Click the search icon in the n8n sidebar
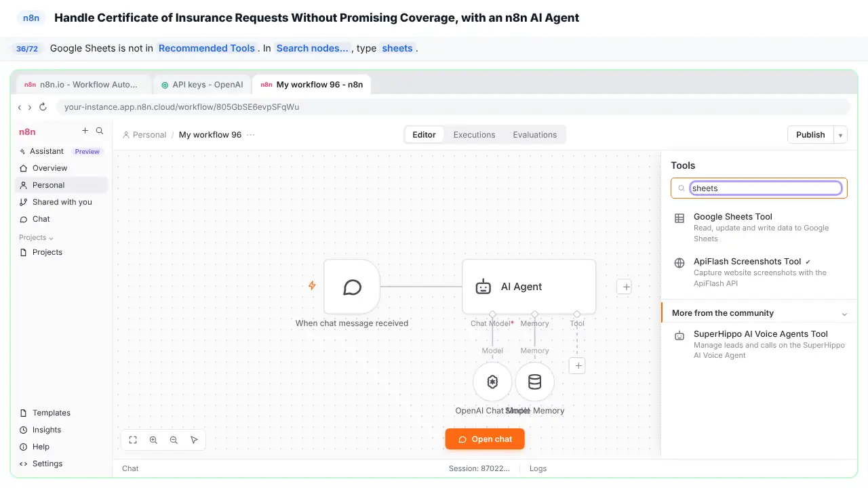Viewport: 868px width, 488px height. (100, 131)
